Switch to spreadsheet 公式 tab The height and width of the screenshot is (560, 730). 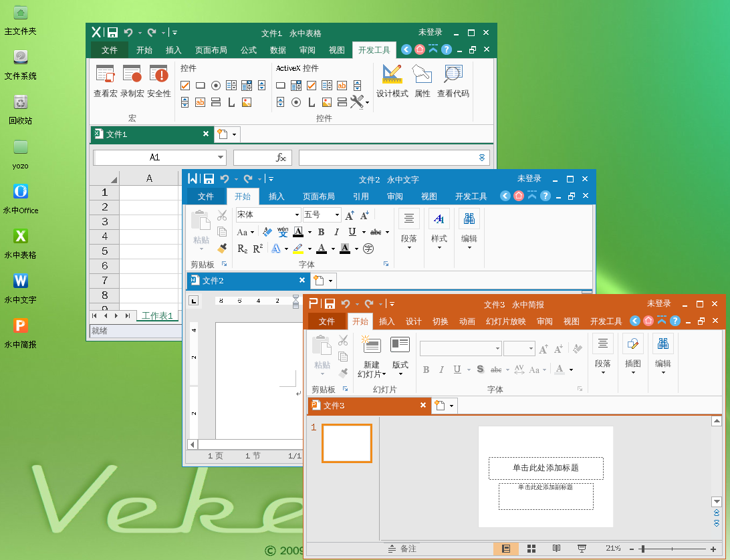(x=249, y=50)
